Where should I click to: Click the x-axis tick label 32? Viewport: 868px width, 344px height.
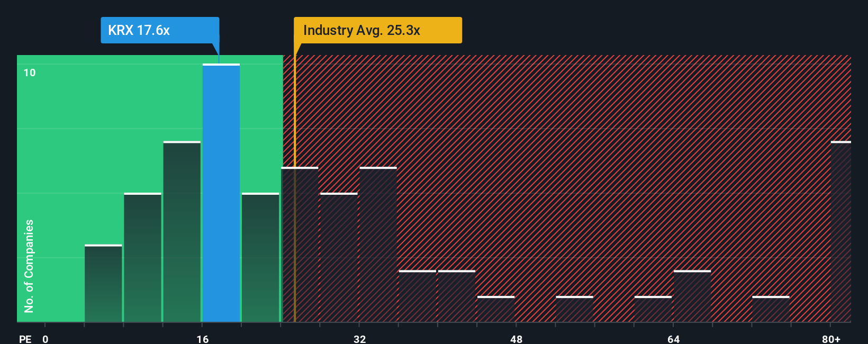coord(360,339)
